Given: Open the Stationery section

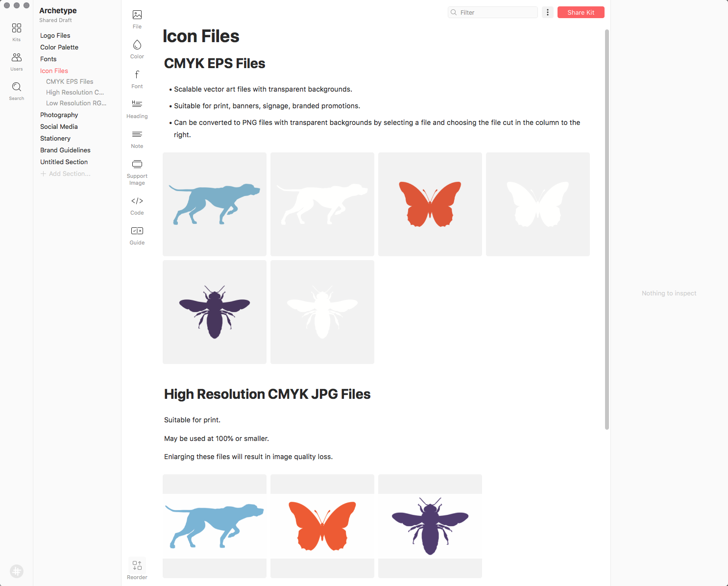Looking at the screenshot, I should pos(55,138).
